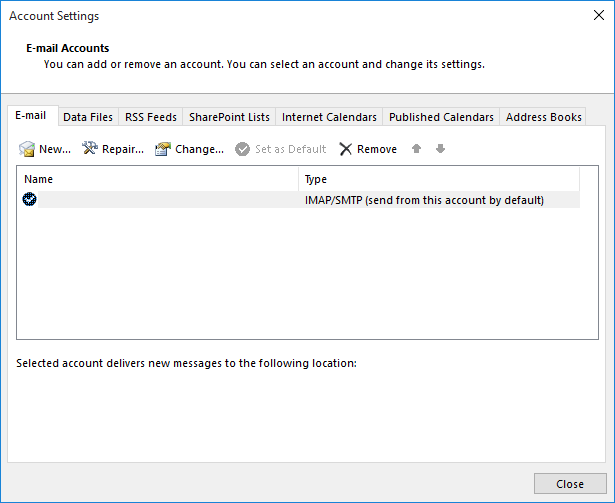Move account down with arrow icon
The height and width of the screenshot is (503, 615).
click(440, 149)
